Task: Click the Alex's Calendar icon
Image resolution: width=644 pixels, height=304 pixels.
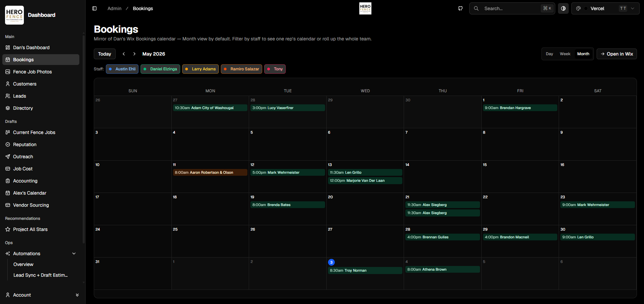Action: [8, 193]
